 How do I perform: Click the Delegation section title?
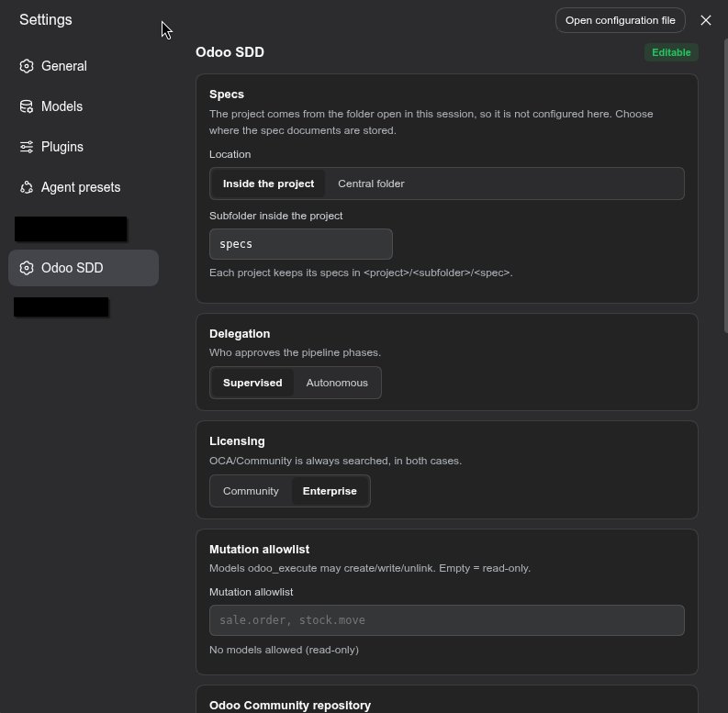240,334
